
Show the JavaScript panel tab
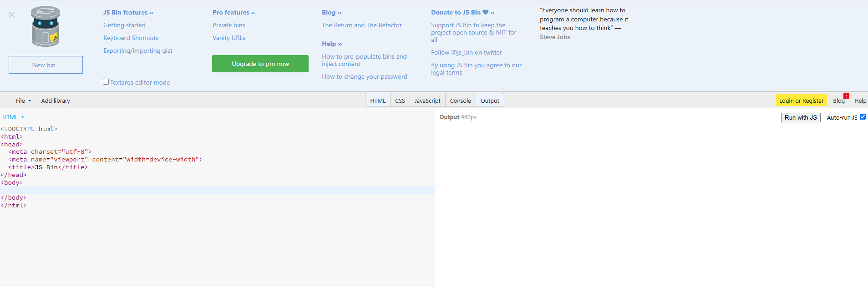pyautogui.click(x=427, y=101)
